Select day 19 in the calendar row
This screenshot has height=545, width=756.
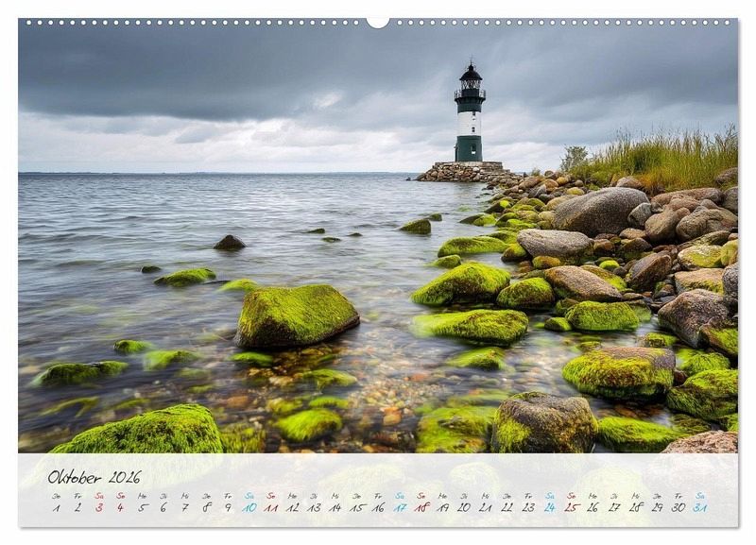[x=442, y=507]
